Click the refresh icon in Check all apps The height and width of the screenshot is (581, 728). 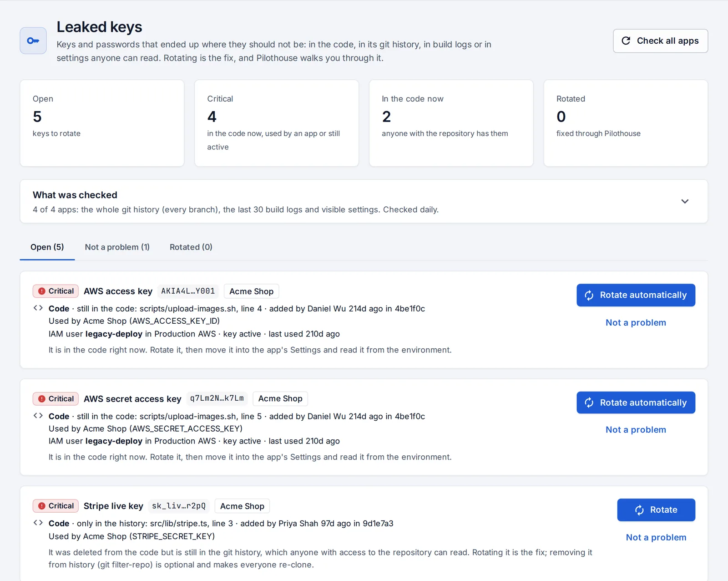626,41
